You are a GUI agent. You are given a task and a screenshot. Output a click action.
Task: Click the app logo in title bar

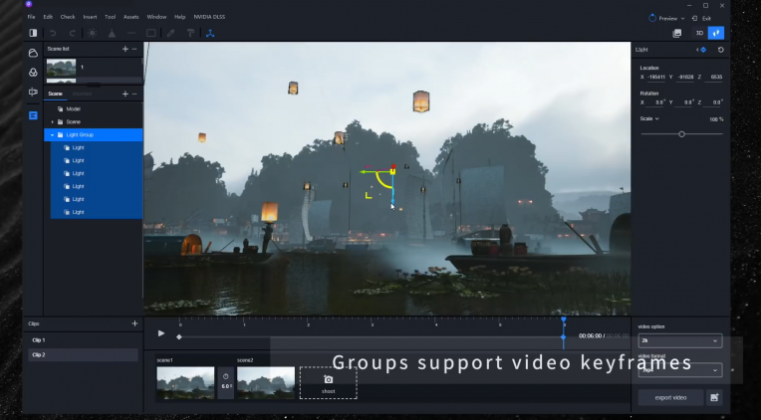click(29, 4)
